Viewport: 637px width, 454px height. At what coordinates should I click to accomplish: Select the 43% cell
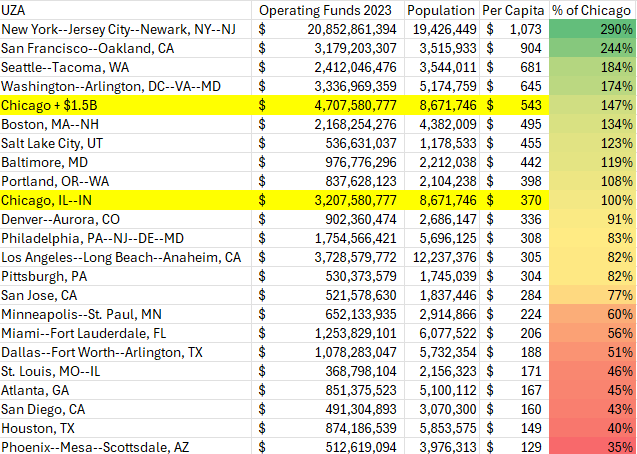593,409
